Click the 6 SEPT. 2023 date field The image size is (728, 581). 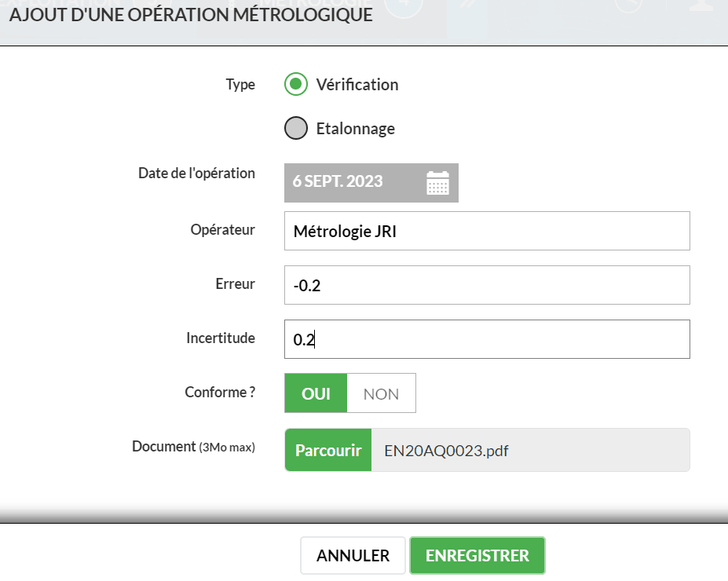tap(371, 183)
